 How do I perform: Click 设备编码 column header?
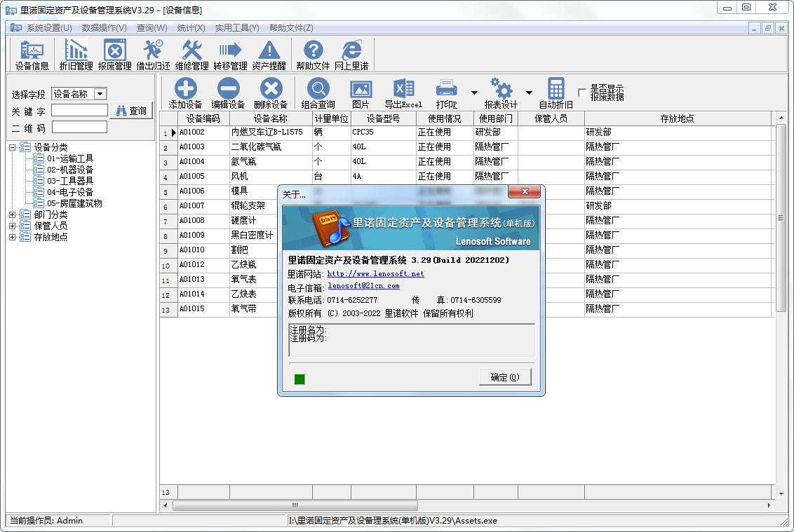tap(203, 118)
